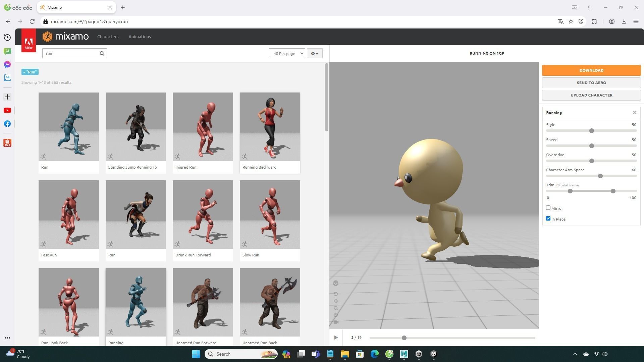The image size is (644, 362).
Task: Open Facebook in browser sidebar
Action: point(7,124)
